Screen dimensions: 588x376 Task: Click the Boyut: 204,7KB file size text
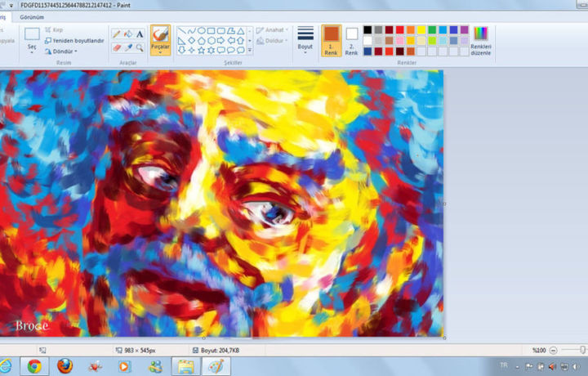coord(220,351)
